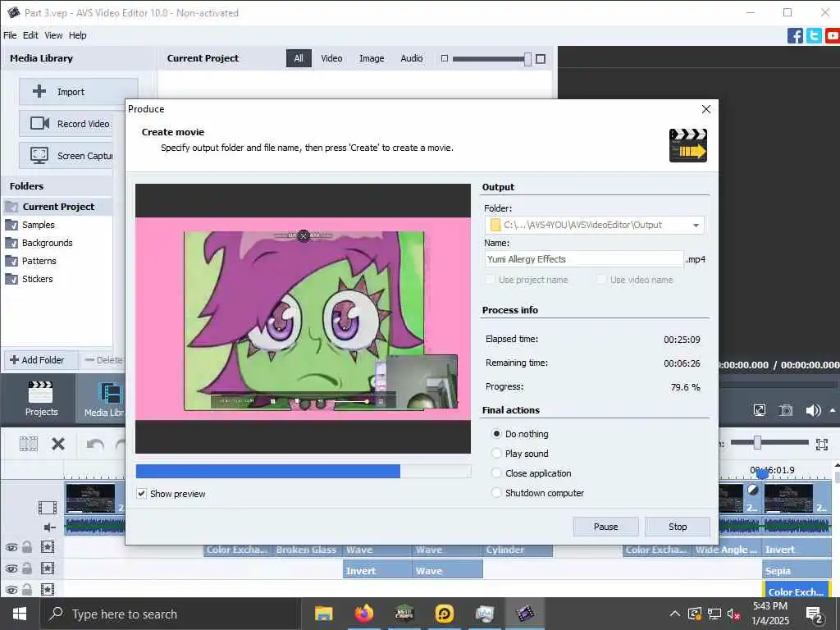Open File Explorer from the taskbar
Screen dimensions: 840x630
pos(323,614)
